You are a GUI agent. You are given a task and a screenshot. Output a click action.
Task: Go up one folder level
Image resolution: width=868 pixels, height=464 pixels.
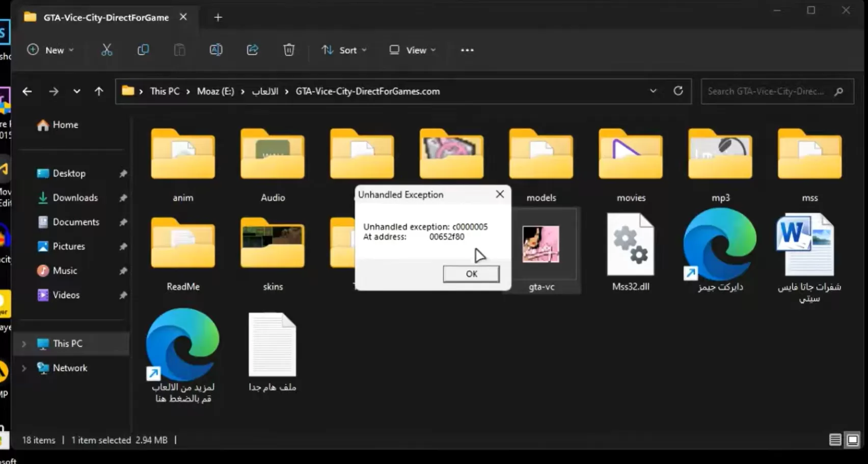pyautogui.click(x=99, y=91)
